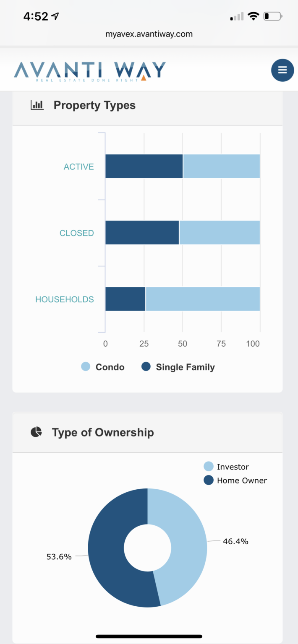The width and height of the screenshot is (298, 644).
Task: Open the hamburger menu button
Action: click(x=282, y=70)
